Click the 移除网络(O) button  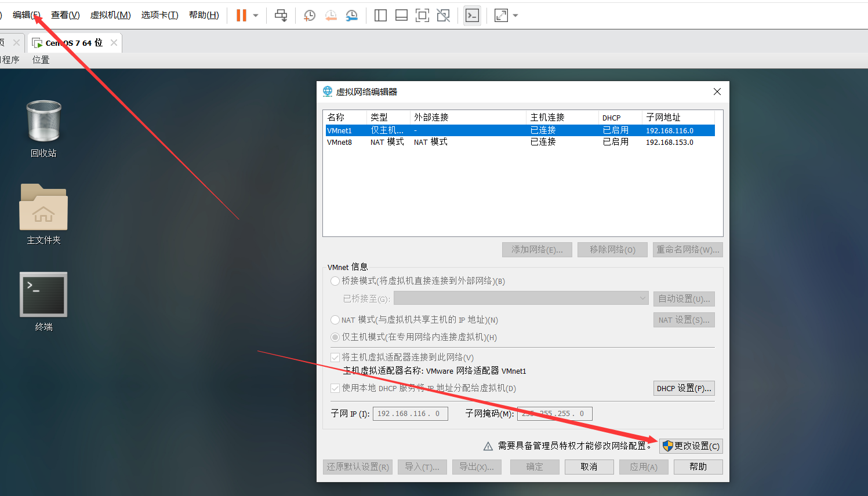point(612,250)
